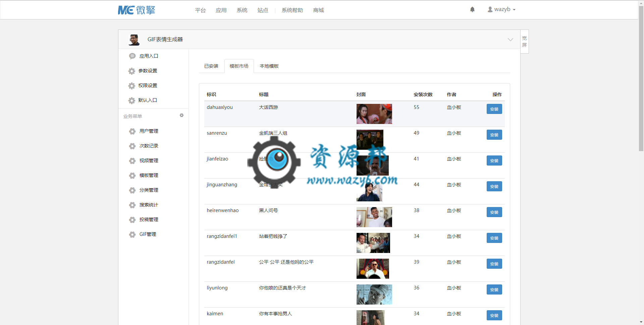Install the rangzidanfei template
Image resolution: width=644 pixels, height=325 pixels.
tap(494, 264)
